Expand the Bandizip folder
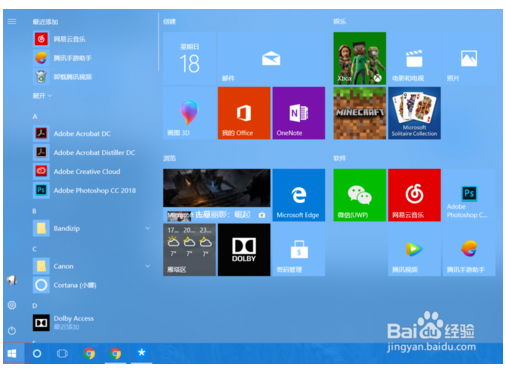505x372 pixels. pos(92,228)
